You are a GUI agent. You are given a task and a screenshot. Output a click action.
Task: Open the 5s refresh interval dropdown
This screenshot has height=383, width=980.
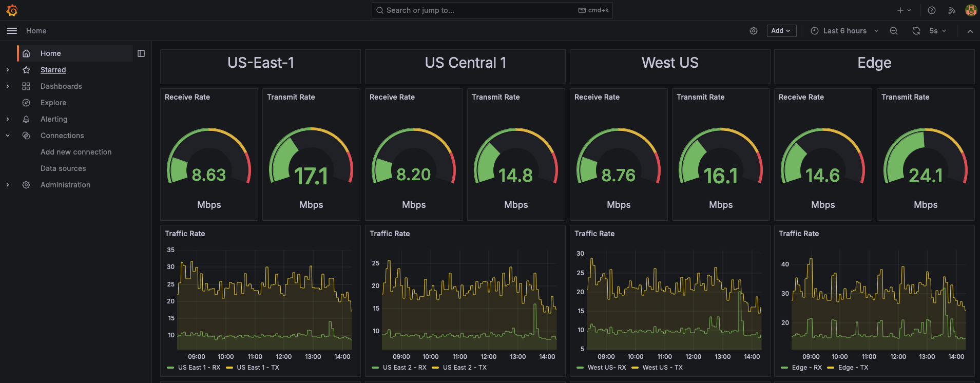tap(937, 31)
